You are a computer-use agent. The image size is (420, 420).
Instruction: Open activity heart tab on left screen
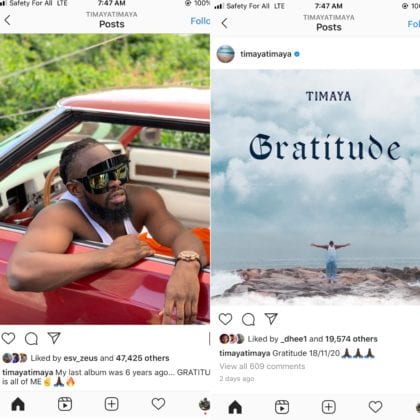(x=158, y=404)
